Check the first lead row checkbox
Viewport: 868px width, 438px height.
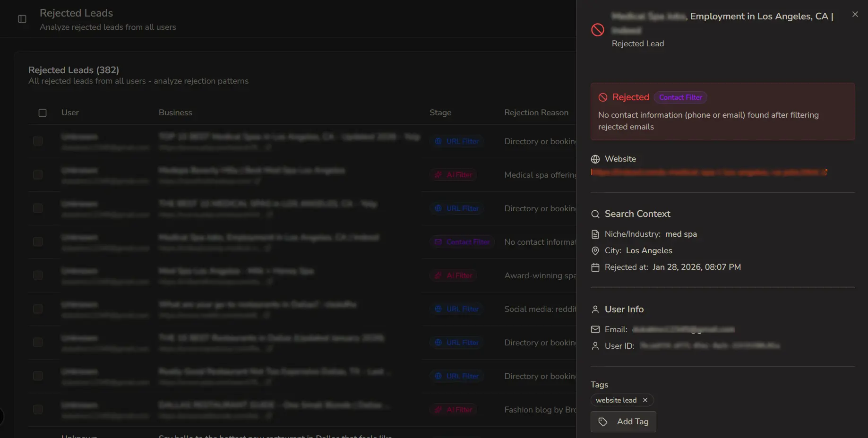(x=38, y=141)
